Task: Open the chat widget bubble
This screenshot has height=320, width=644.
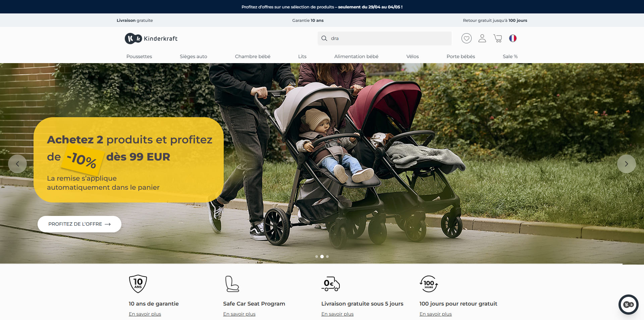Action: click(629, 305)
